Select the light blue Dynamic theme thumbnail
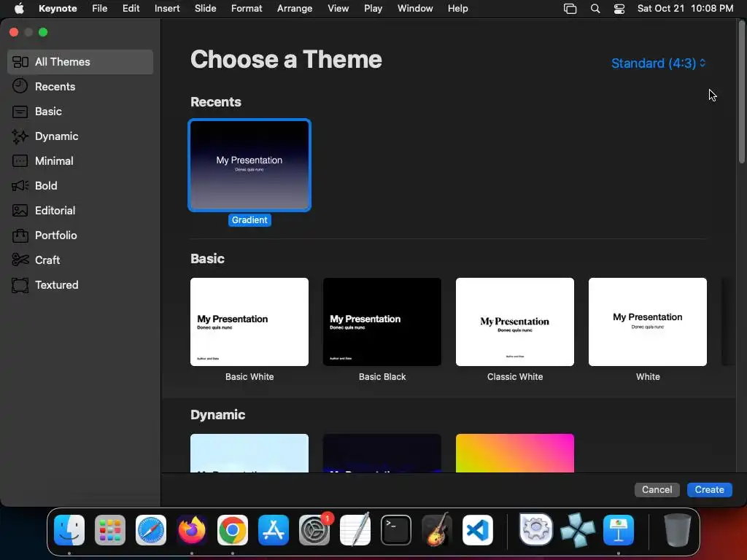Viewport: 747px width, 560px height. (249, 453)
